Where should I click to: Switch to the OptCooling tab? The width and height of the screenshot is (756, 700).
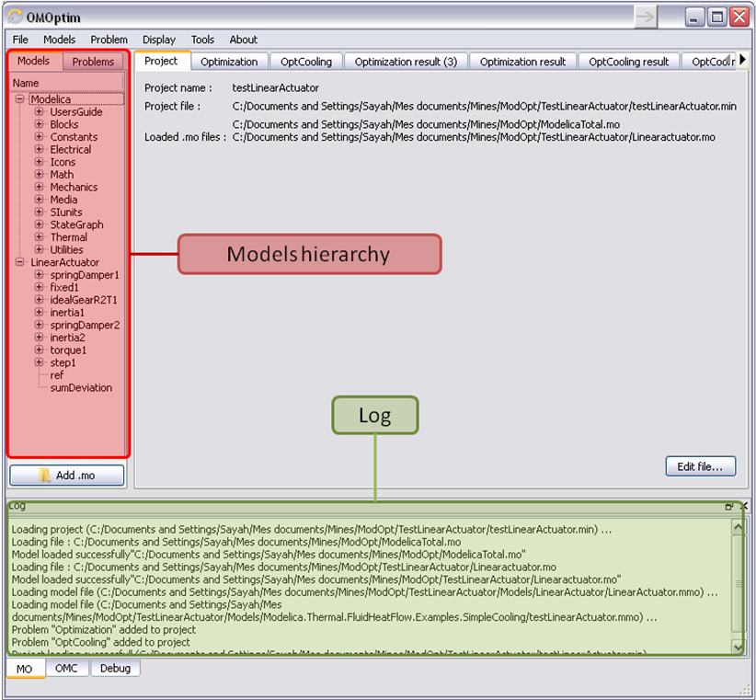point(307,62)
